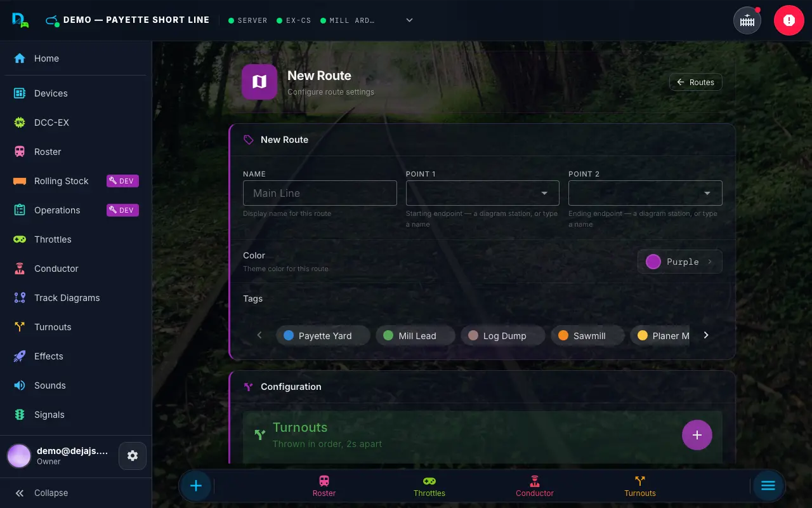812x508 pixels.
Task: Open the bottom bar hamburger menu
Action: 768,486
